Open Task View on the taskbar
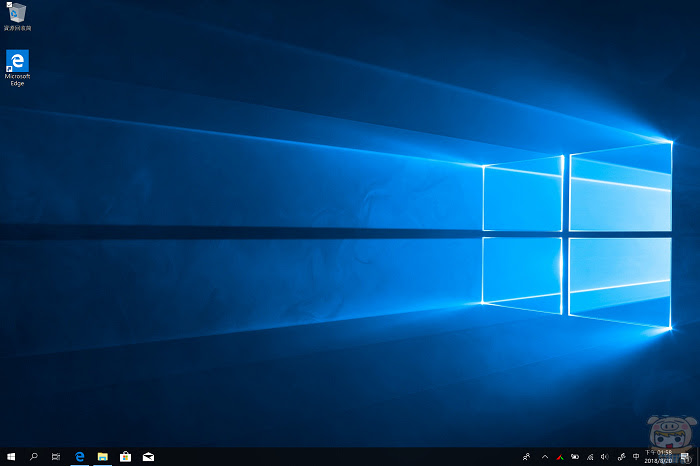 [x=56, y=457]
